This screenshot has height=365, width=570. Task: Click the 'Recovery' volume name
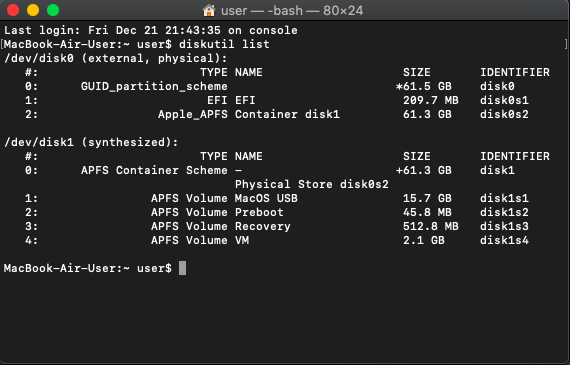(x=262, y=226)
